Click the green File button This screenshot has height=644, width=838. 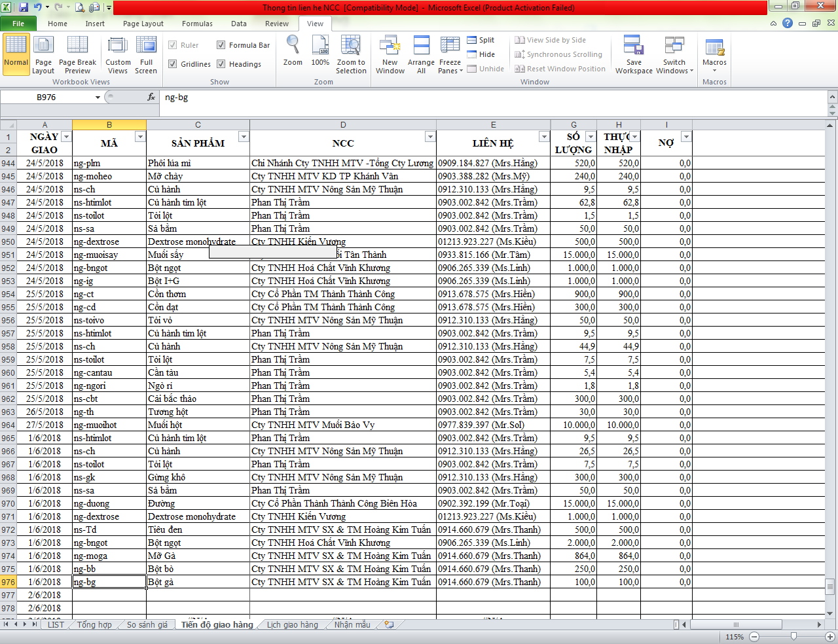pos(18,24)
